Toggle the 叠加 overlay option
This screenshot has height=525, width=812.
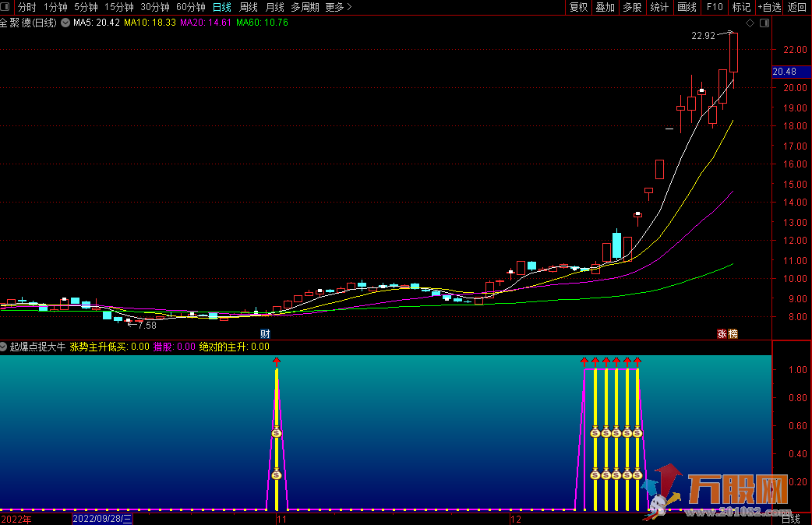pos(605,7)
